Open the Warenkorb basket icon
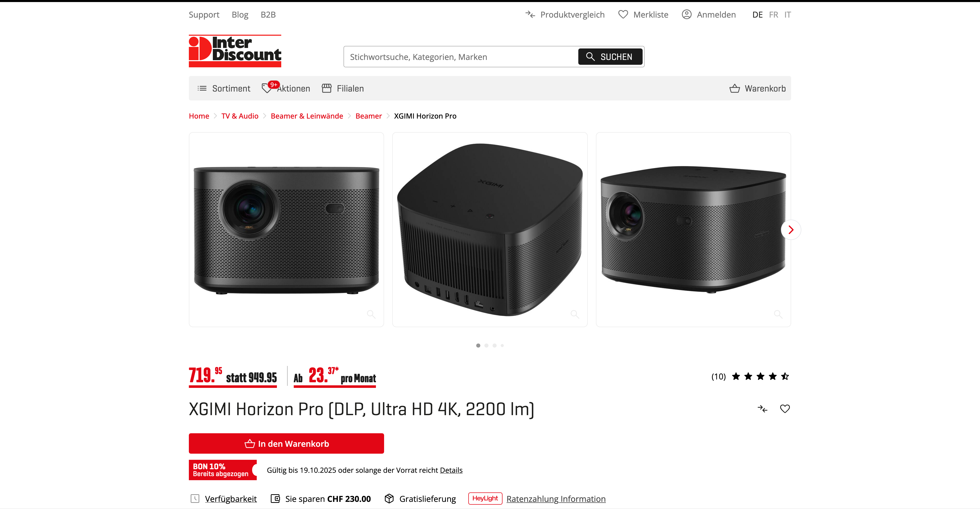 tap(735, 88)
